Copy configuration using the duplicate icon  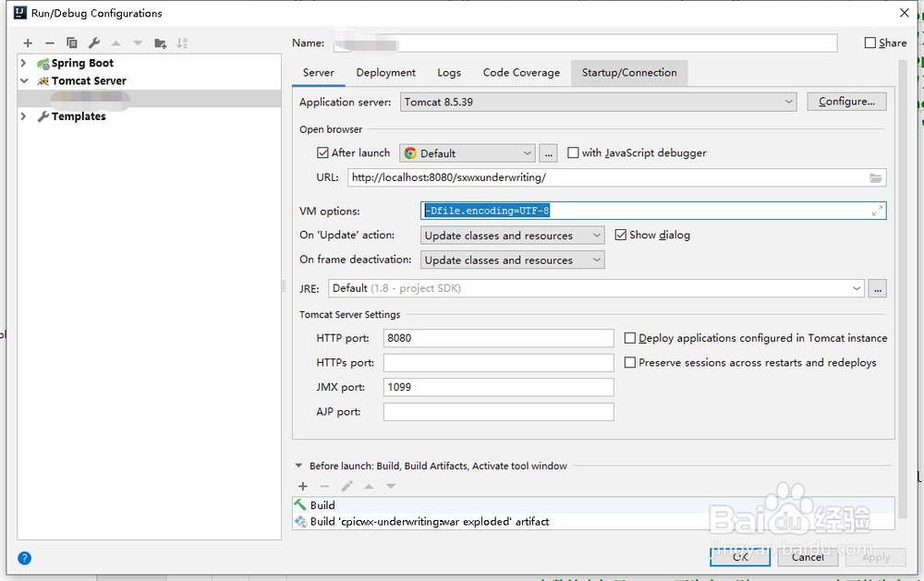(x=72, y=43)
